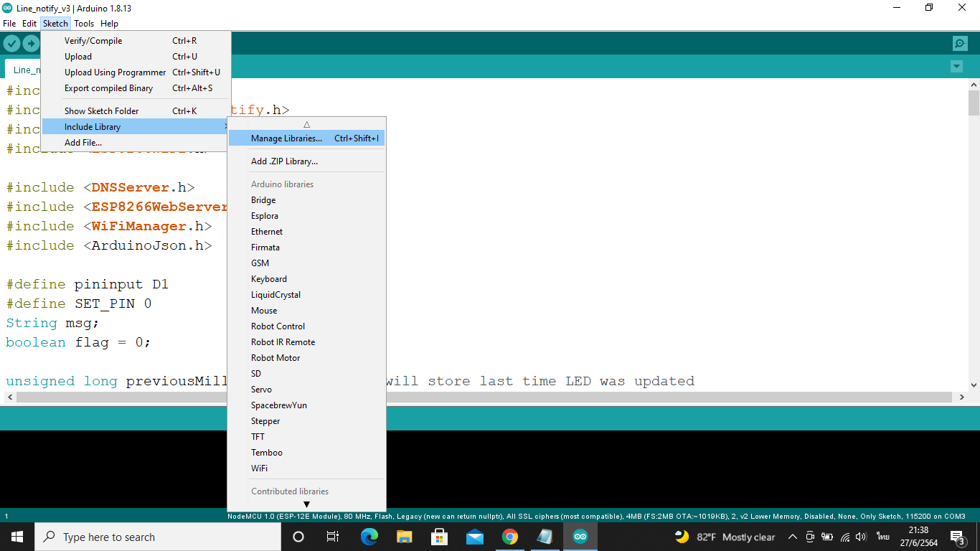Image resolution: width=980 pixels, height=551 pixels.
Task: Click the Upload arrow toolbar button
Action: click(x=30, y=44)
